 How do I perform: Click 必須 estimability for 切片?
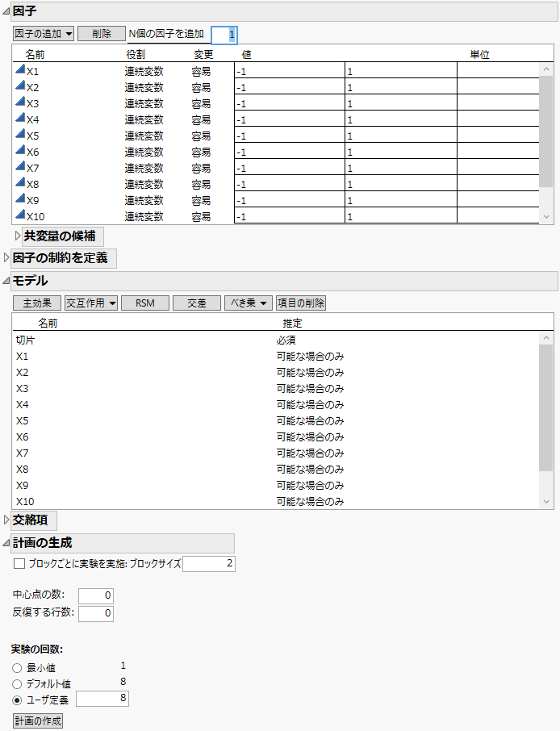click(286, 340)
